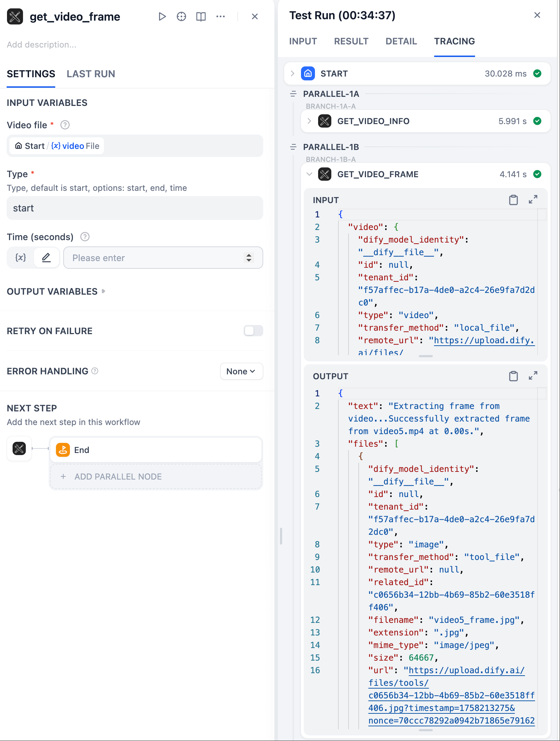Viewport: 560px width, 741px height.
Task: Click the Type field containing start
Action: pos(135,208)
